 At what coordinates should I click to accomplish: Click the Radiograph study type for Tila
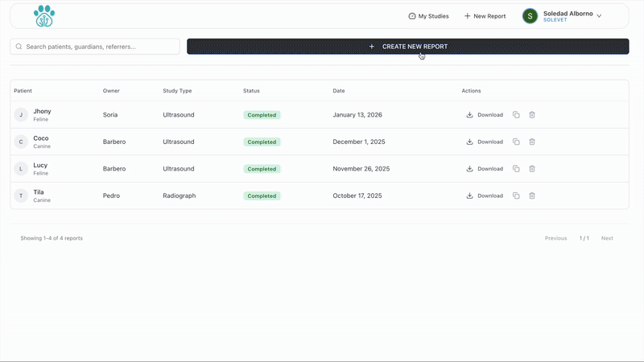(179, 195)
